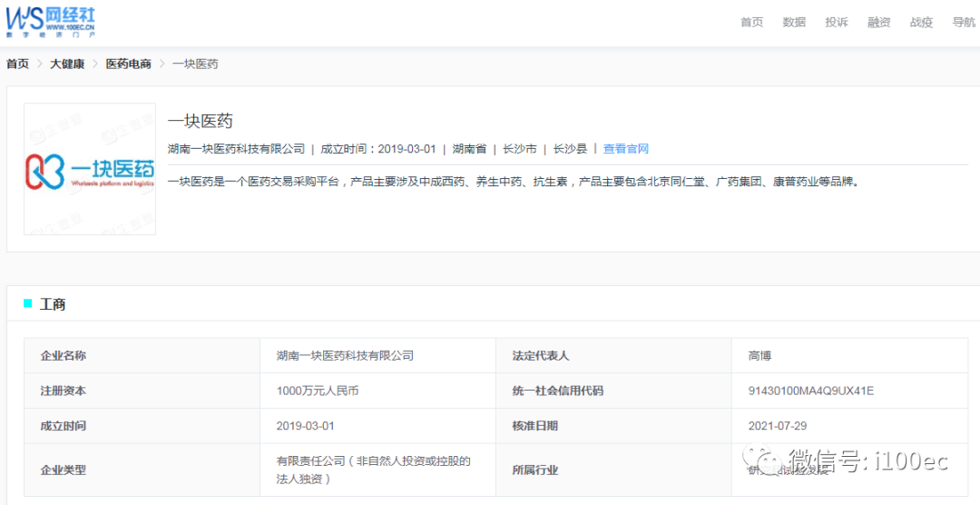The width and height of the screenshot is (980, 505).
Task: Select the 核准日期 label cell
Action: click(613, 426)
